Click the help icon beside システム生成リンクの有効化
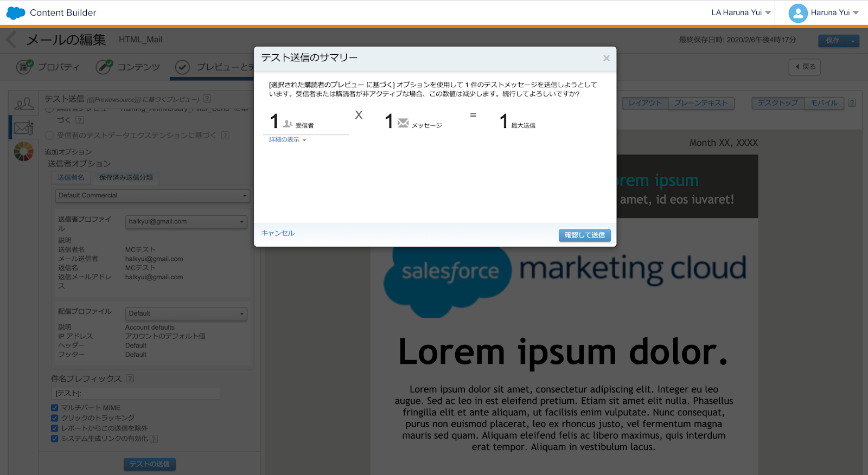This screenshot has height=475, width=868. click(154, 439)
